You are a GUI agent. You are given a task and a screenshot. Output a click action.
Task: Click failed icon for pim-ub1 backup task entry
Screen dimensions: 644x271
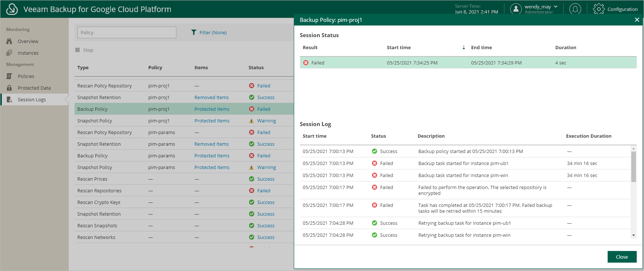click(375, 163)
